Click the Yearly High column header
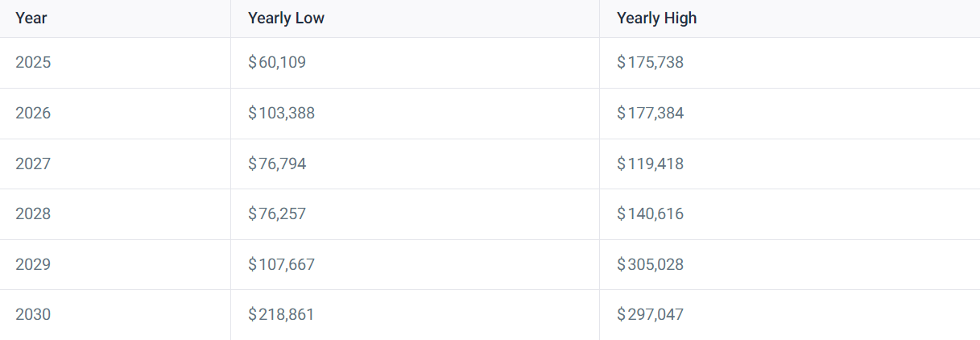The height and width of the screenshot is (340, 980). coord(656,19)
